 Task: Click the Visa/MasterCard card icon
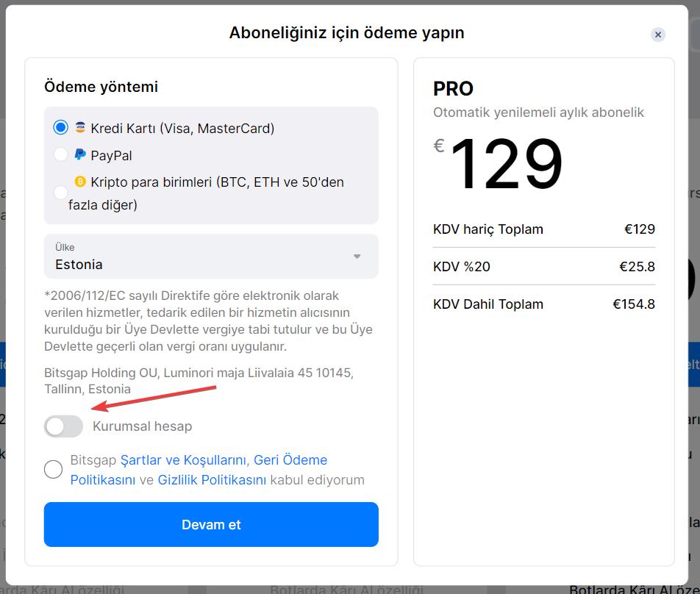pyautogui.click(x=80, y=128)
